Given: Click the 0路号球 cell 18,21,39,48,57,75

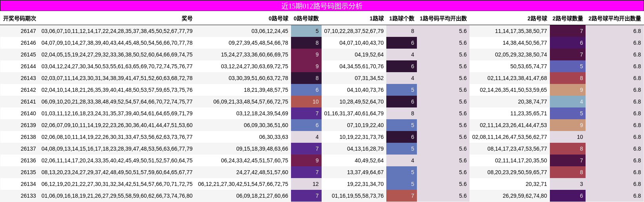Looking at the screenshot, I should [266, 90].
